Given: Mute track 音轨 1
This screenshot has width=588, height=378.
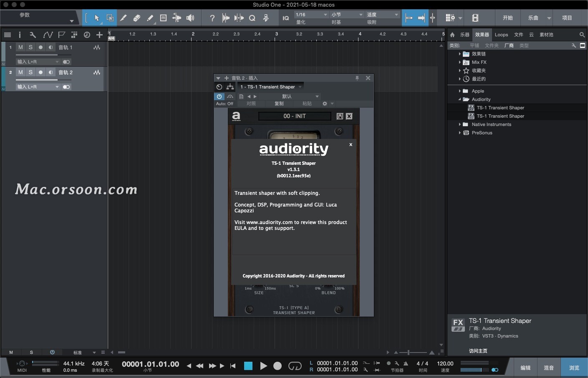Looking at the screenshot, I should [x=20, y=48].
